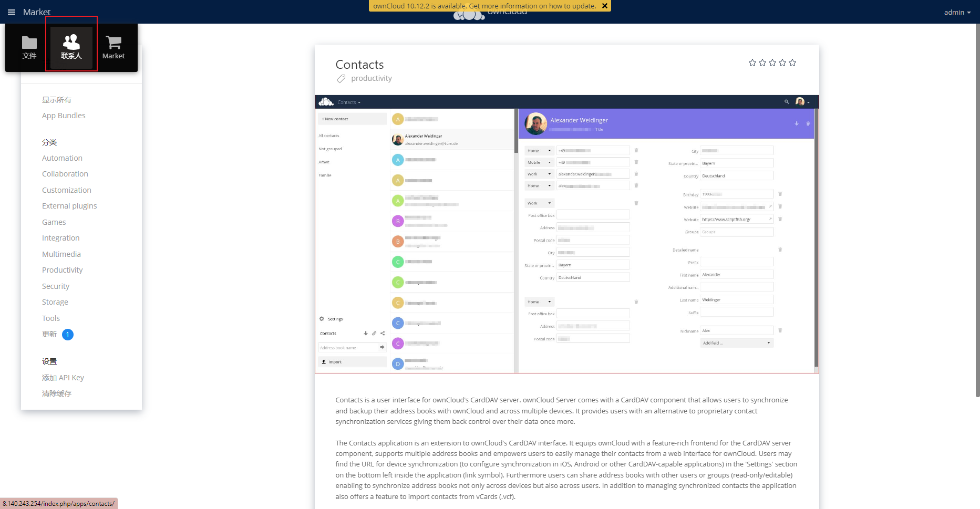Open the Files (文件) app icon
Viewport: 980px width, 509px height.
tap(29, 47)
